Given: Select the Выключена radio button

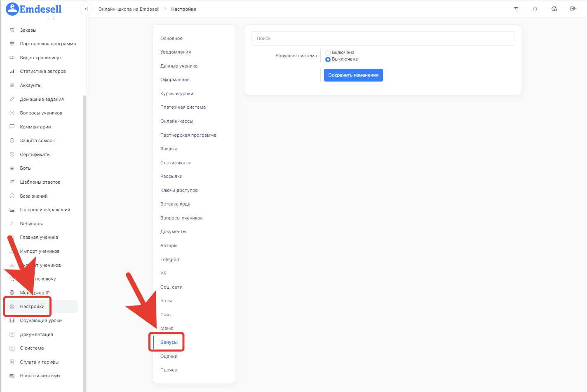Looking at the screenshot, I should [x=328, y=59].
